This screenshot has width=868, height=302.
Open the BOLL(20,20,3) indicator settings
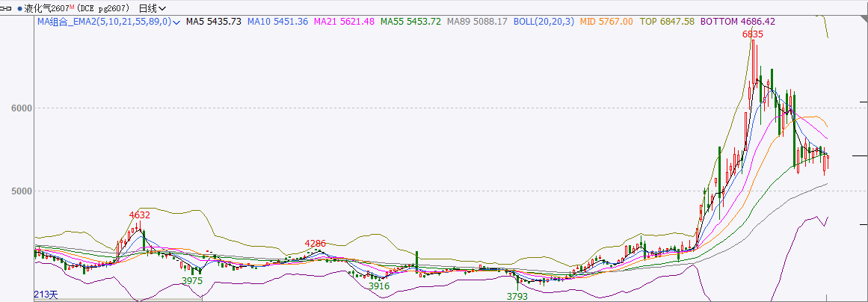point(544,22)
